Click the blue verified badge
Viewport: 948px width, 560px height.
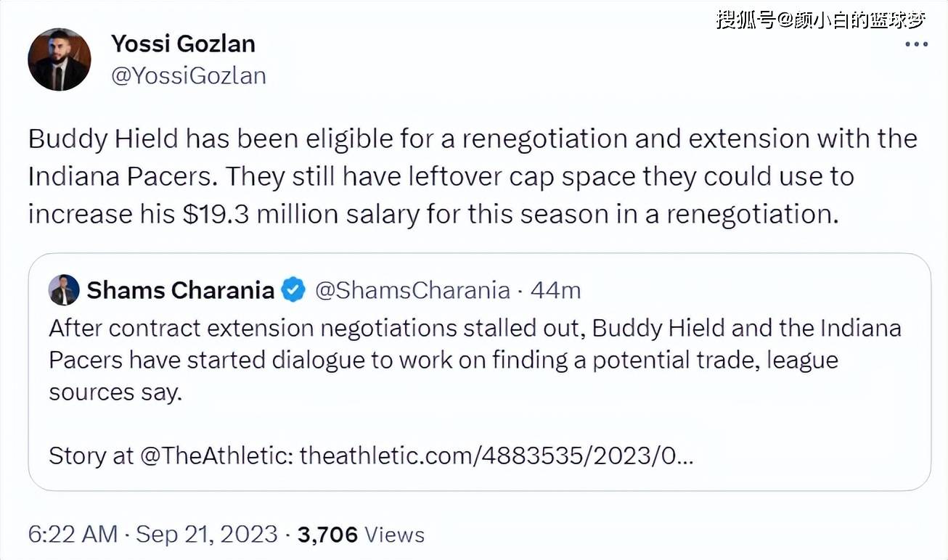point(293,290)
